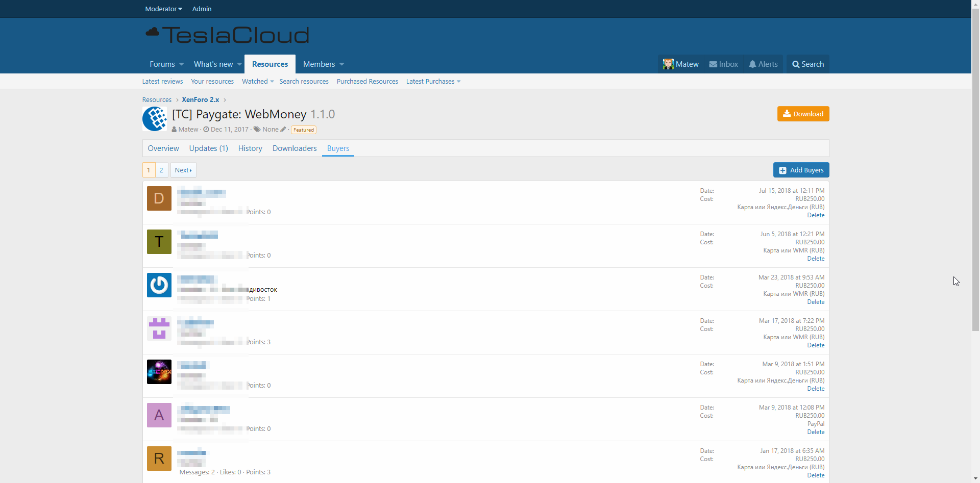Open the Alerts bell icon

tap(752, 64)
